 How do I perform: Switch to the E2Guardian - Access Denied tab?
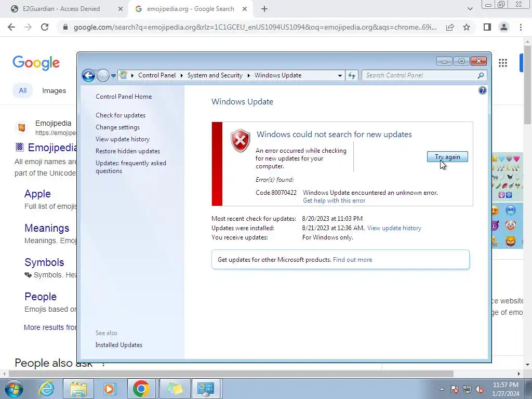click(x=61, y=9)
